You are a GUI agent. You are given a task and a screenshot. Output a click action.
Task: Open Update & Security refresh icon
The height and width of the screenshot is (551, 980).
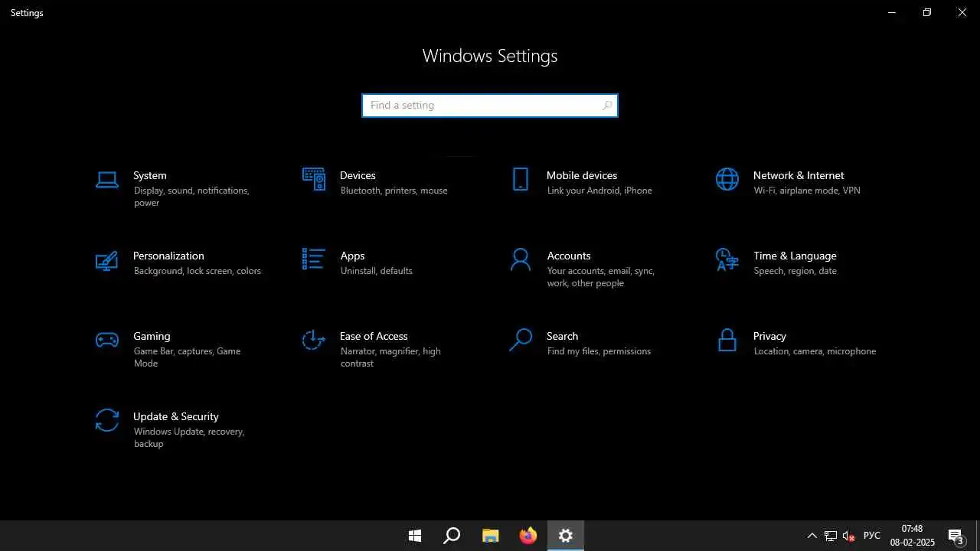pos(107,420)
